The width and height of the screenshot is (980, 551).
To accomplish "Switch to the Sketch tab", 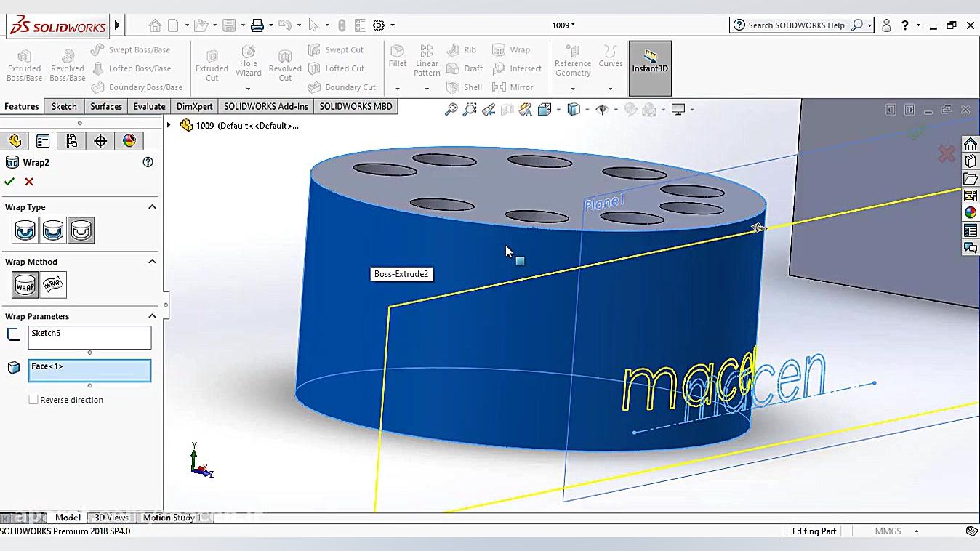I will click(64, 106).
